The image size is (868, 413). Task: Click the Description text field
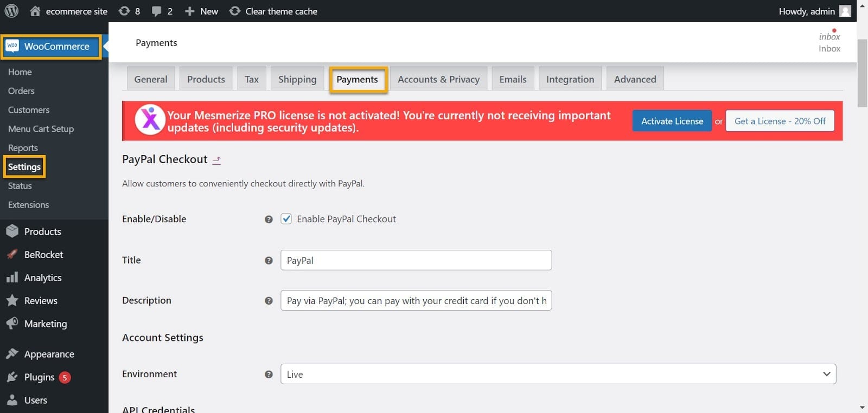[416, 300]
